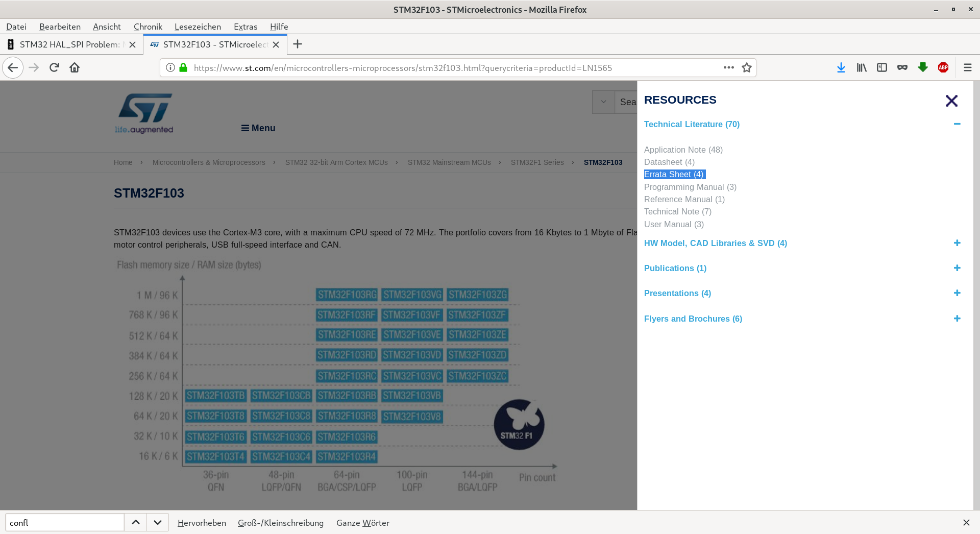
Task: Open STM32F1 Series breadcrumb
Action: tap(537, 162)
